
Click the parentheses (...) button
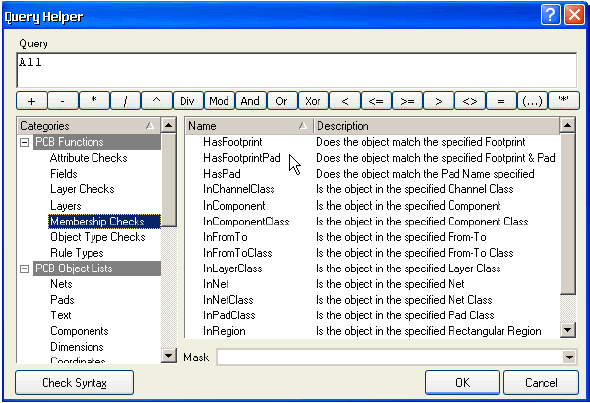532,101
